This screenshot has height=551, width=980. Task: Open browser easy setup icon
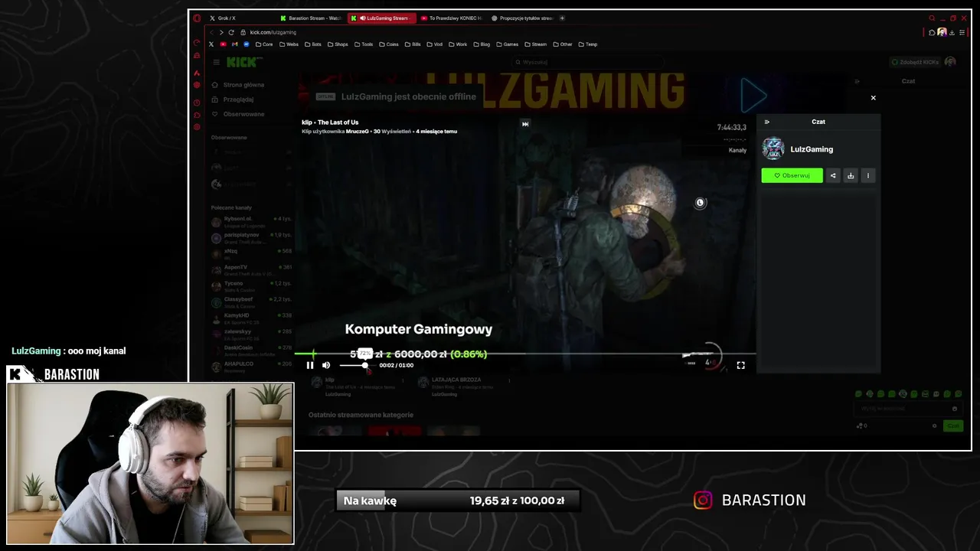[x=962, y=32]
